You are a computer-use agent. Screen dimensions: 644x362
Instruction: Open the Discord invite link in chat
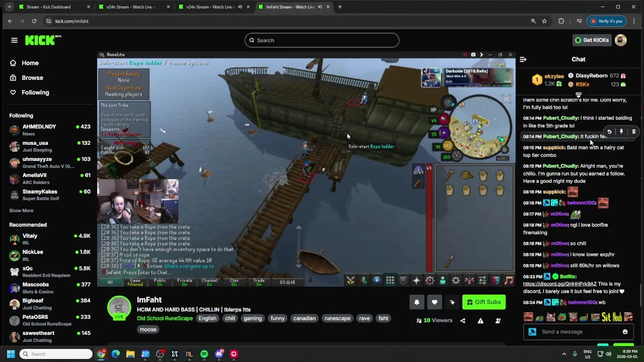559,284
